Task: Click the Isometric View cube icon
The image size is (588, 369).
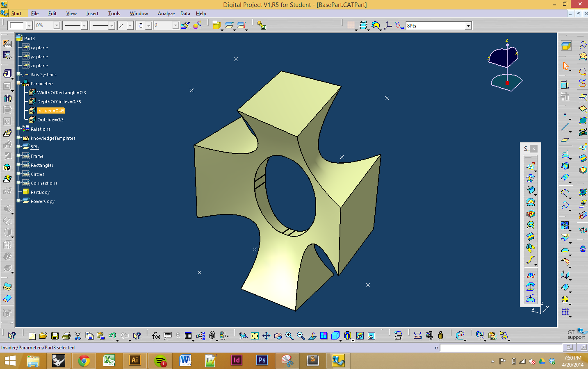Action: (335, 336)
